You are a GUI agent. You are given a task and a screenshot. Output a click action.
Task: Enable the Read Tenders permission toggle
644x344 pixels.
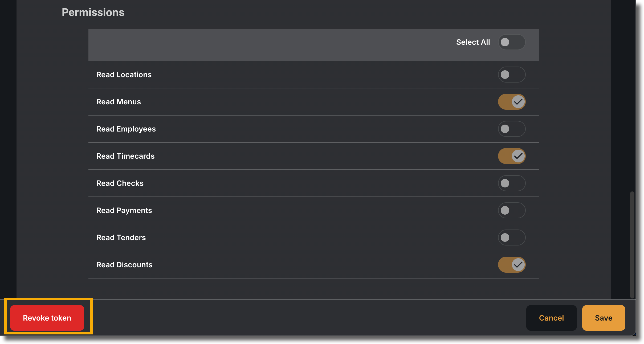(x=511, y=237)
